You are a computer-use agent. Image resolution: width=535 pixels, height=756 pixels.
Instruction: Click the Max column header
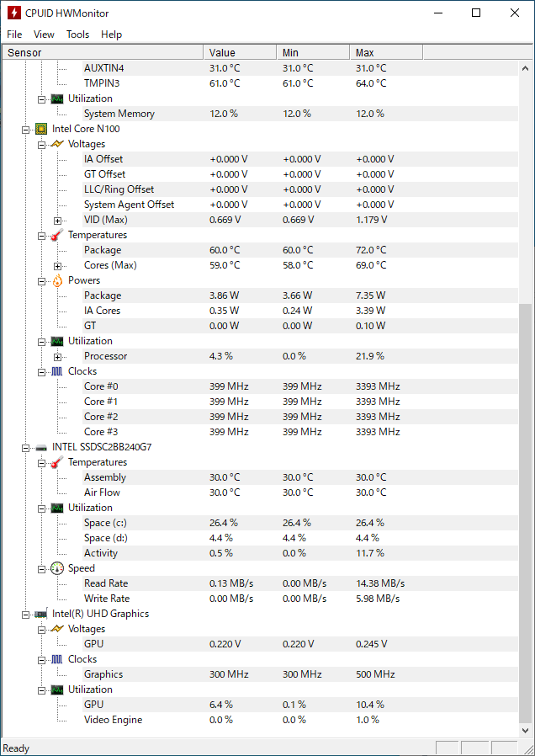click(386, 52)
